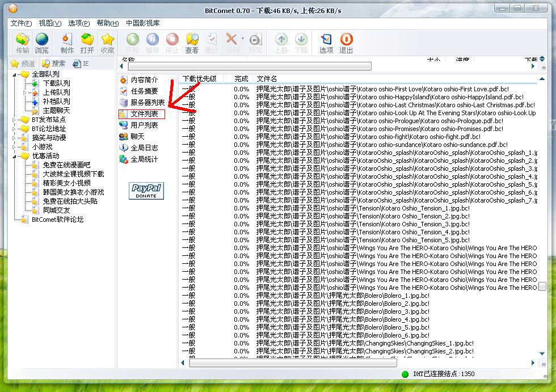Image resolution: width=556 pixels, height=392 pixels.
Task: Open 免费在线漫画吧 in the tree
Action: 66,165
